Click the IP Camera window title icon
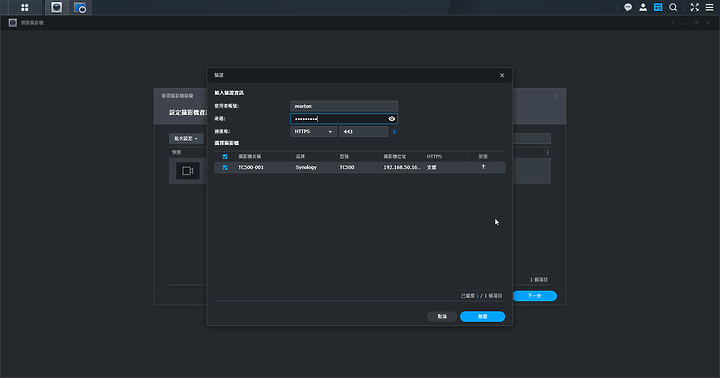720x378 pixels. coord(13,23)
